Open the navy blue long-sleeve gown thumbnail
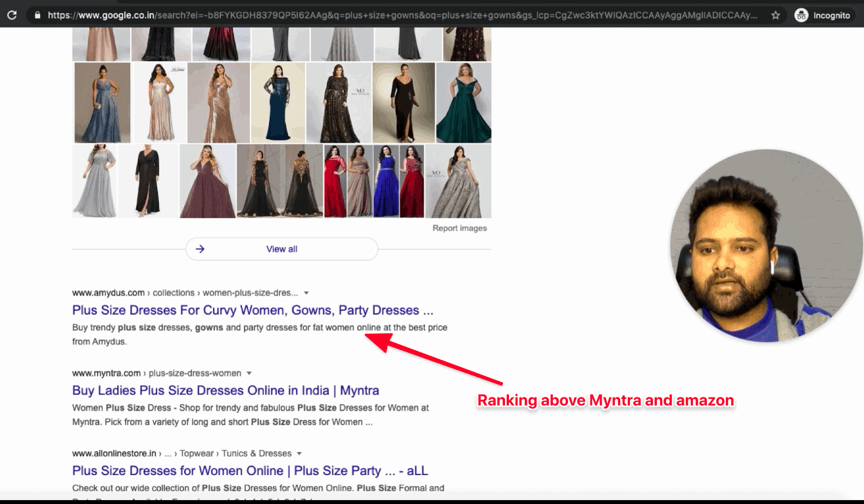 pos(277,103)
